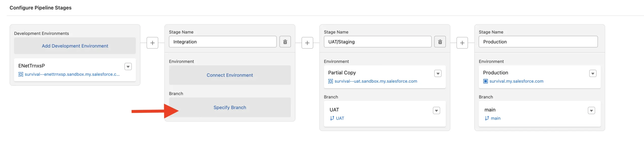Click the git branch icon next to UAT
This screenshot has width=644, height=144.
332,118
